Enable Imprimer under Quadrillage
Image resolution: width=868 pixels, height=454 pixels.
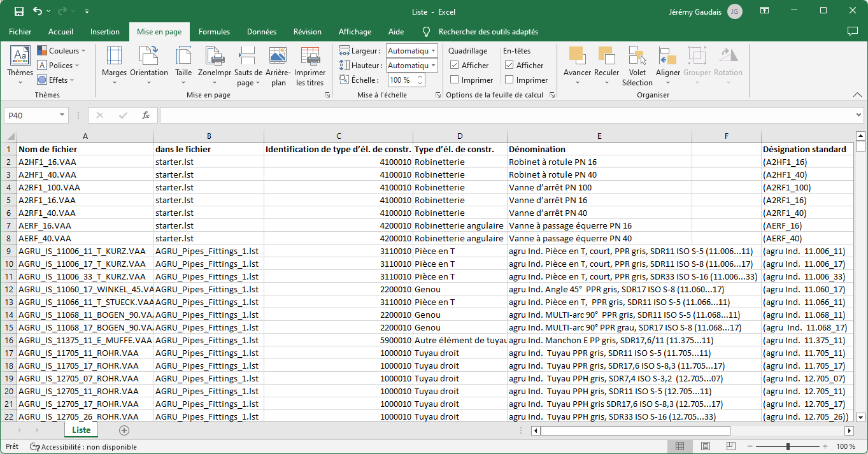[x=455, y=80]
